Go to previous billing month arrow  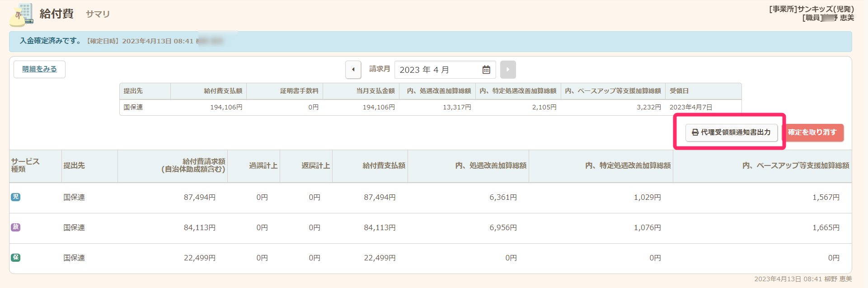pos(353,70)
